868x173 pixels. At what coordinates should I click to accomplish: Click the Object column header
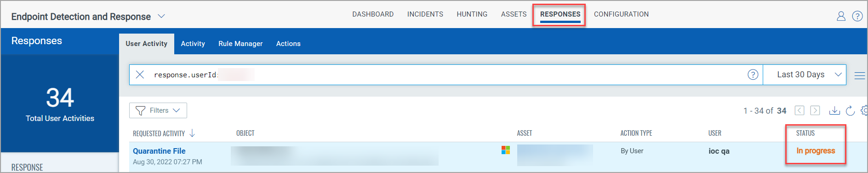pyautogui.click(x=246, y=133)
